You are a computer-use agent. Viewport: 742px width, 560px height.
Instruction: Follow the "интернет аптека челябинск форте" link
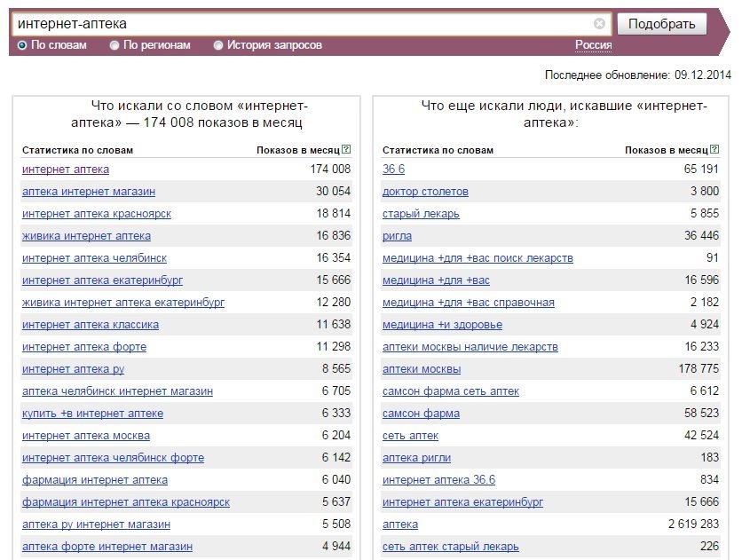pos(113,458)
